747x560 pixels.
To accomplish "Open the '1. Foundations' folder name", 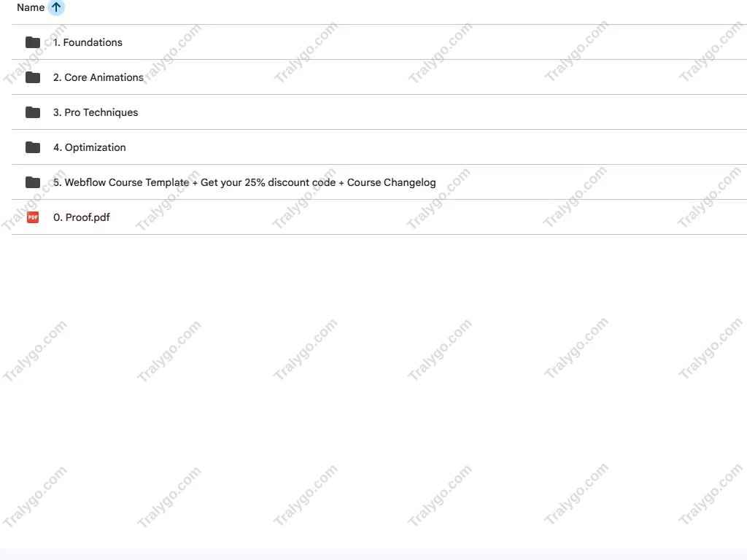I will [x=88, y=42].
